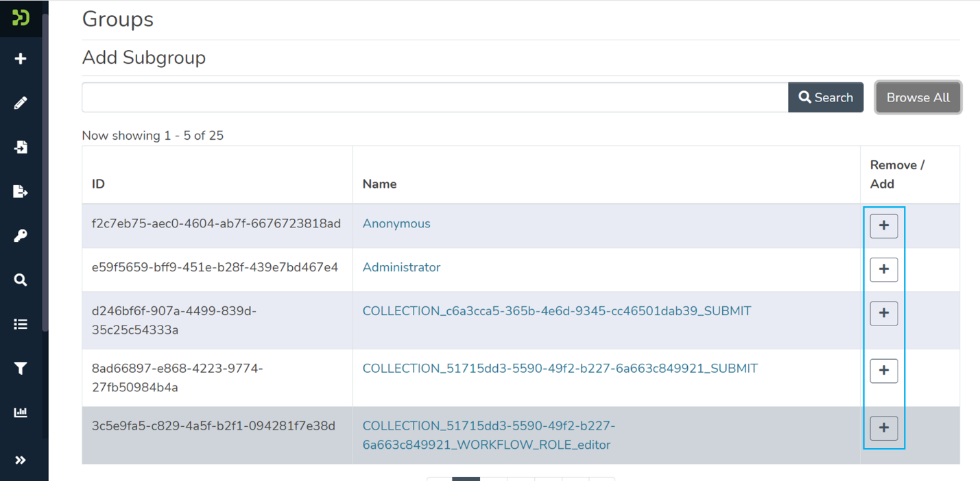Open the Export icon in sidebar
This screenshot has width=980, height=481.
click(x=21, y=192)
